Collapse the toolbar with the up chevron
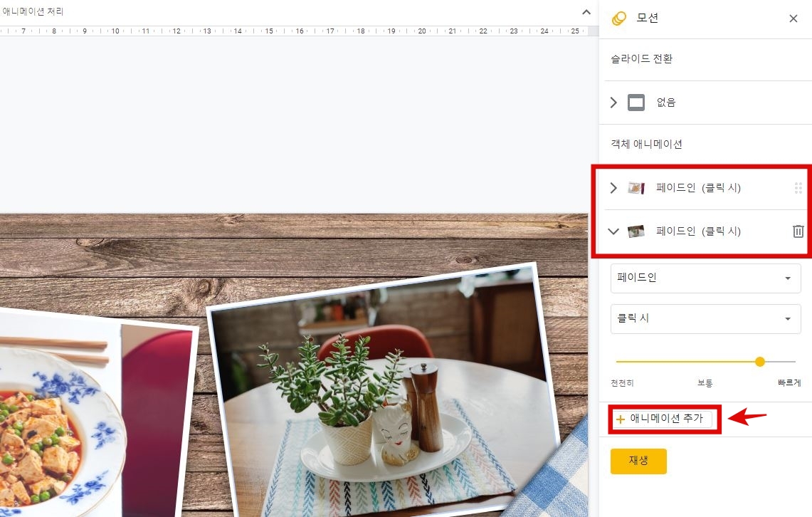 [x=586, y=12]
